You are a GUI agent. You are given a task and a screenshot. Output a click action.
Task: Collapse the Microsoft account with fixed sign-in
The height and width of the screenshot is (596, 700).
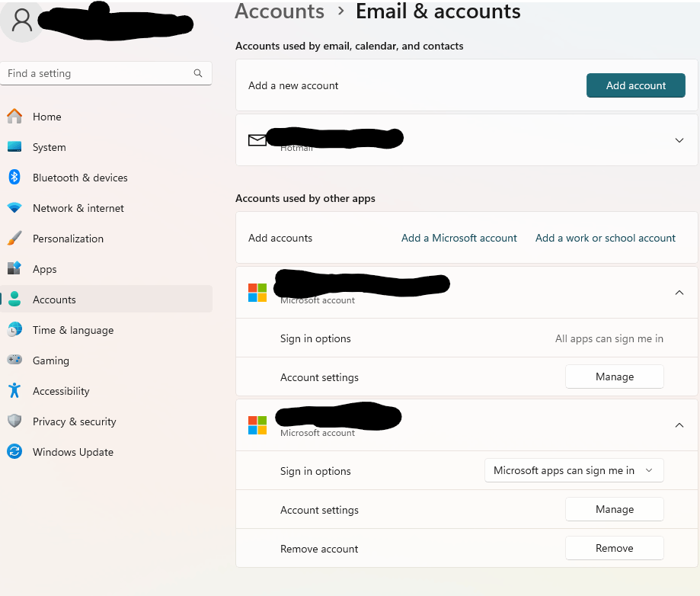click(x=679, y=293)
